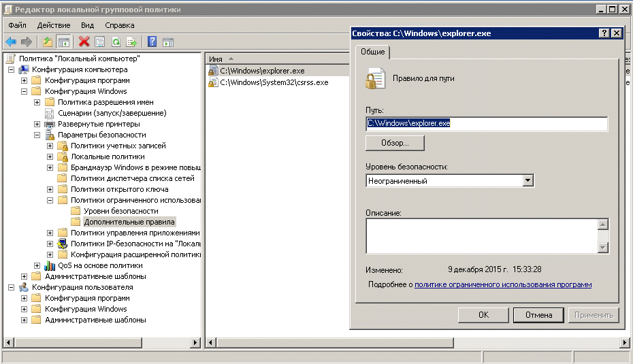Click the 'Параметры безопасности' lock icon

pyautogui.click(x=50, y=135)
